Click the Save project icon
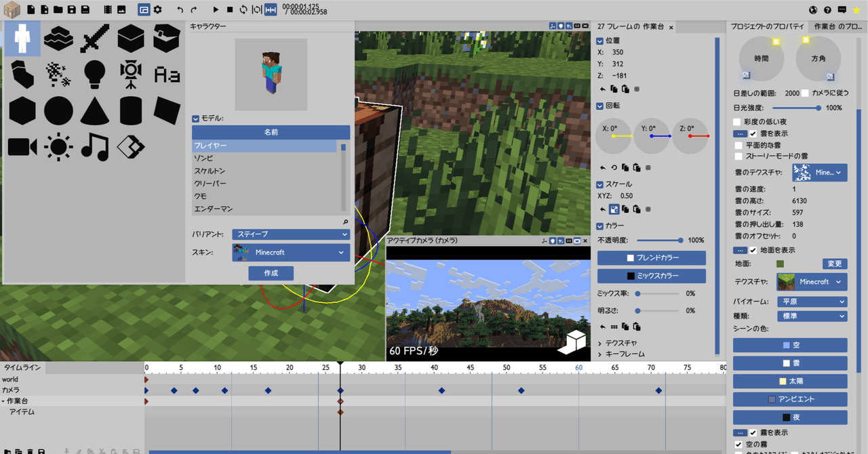 71,9
